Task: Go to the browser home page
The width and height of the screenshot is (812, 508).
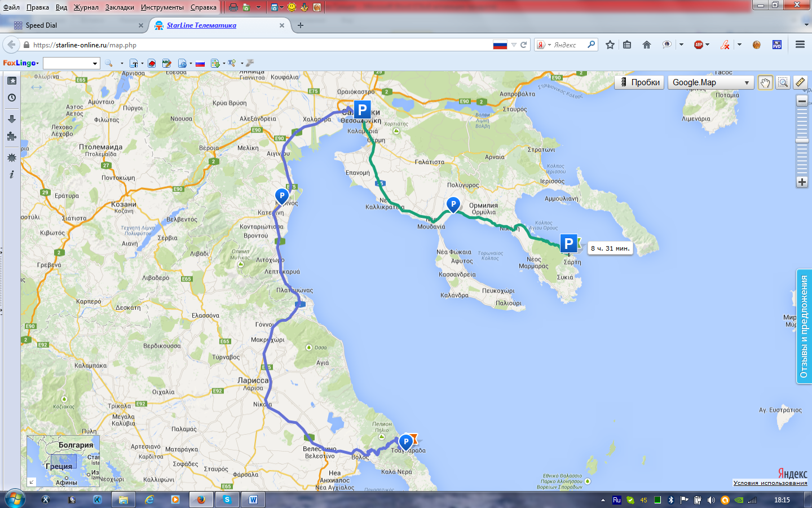Action: 647,45
